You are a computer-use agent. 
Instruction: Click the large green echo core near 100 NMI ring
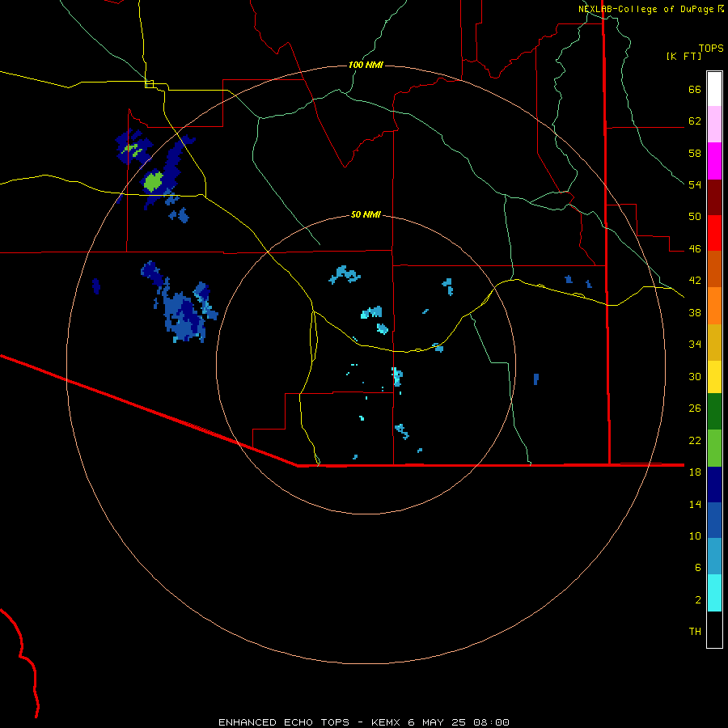tap(153, 181)
